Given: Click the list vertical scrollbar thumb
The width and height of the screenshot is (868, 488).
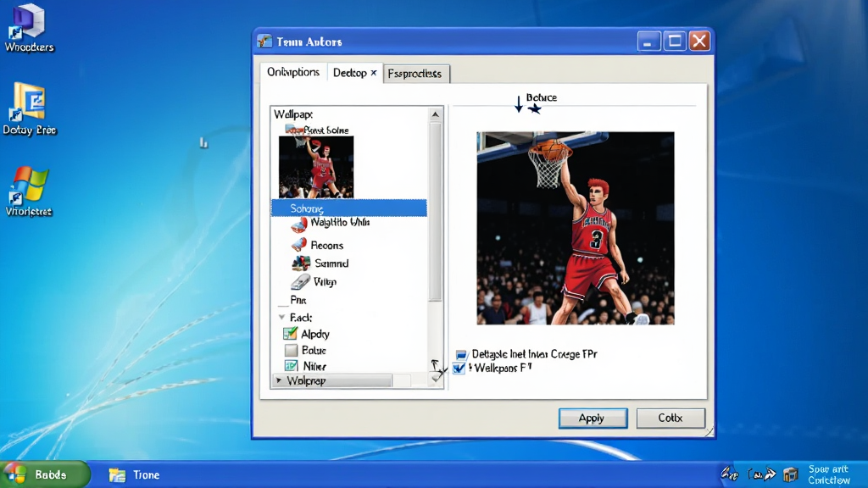Looking at the screenshot, I should click(x=436, y=211).
